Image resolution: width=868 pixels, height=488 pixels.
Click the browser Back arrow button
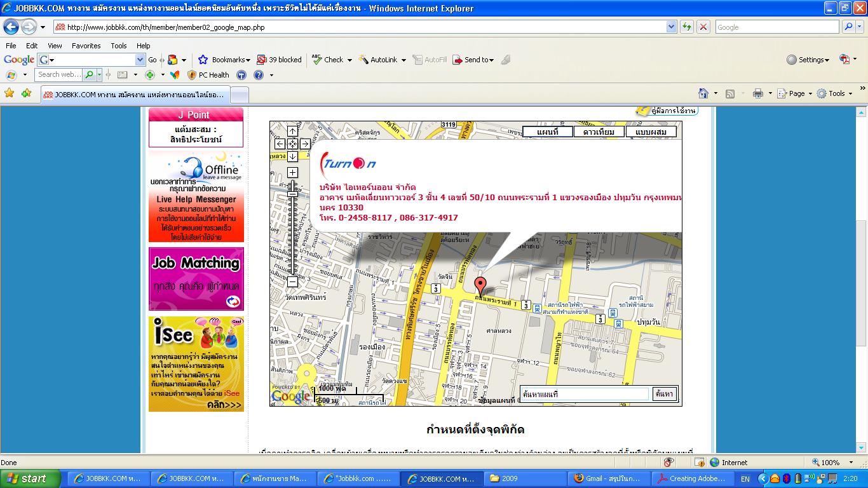(x=11, y=27)
